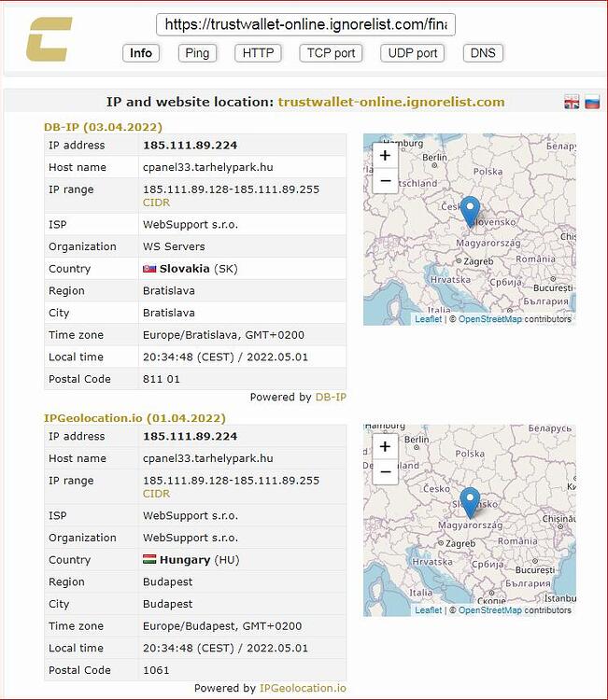Screen dimensions: 608x700
Task: Select host name in DB-IP table
Action: pos(207,167)
